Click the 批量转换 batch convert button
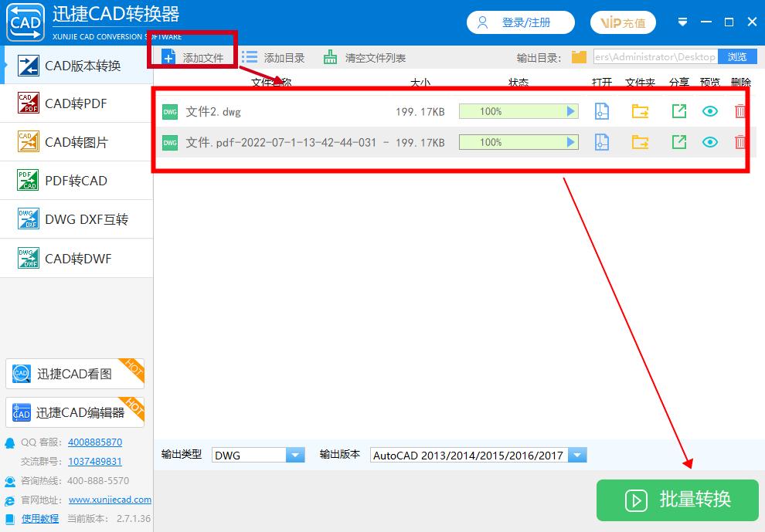The image size is (765, 532). pyautogui.click(x=676, y=500)
